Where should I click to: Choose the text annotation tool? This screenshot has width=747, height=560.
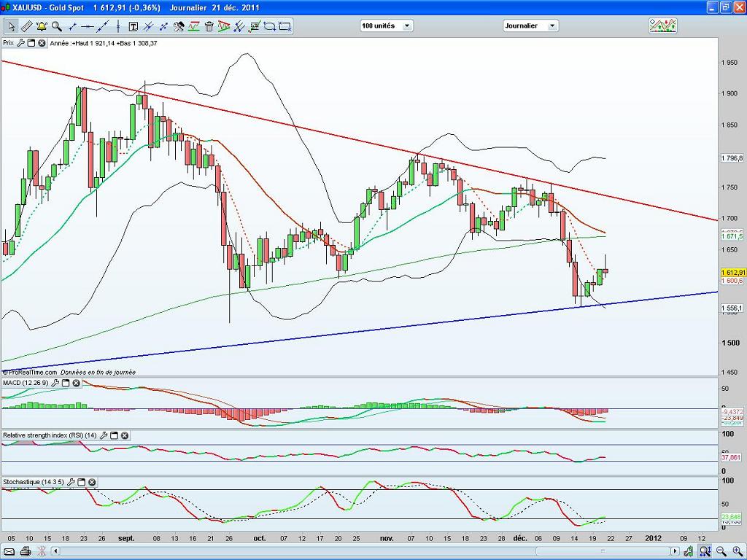pos(133,26)
